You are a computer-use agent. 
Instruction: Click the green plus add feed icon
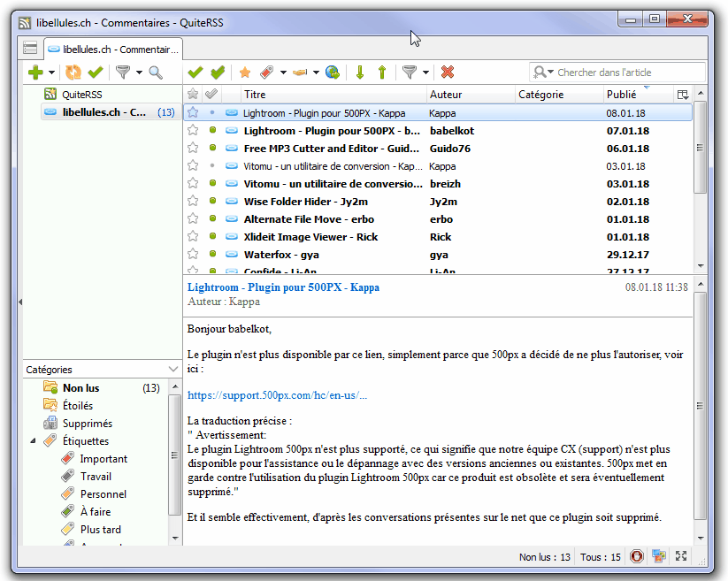35,73
